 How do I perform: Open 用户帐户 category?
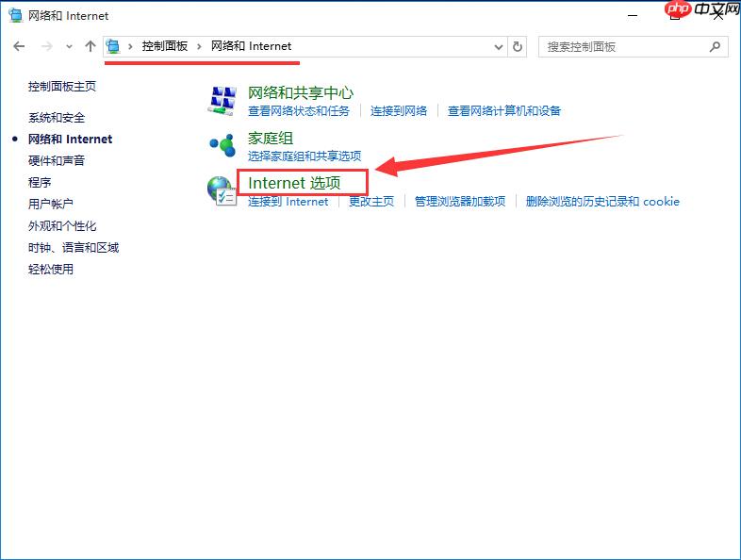[51, 205]
